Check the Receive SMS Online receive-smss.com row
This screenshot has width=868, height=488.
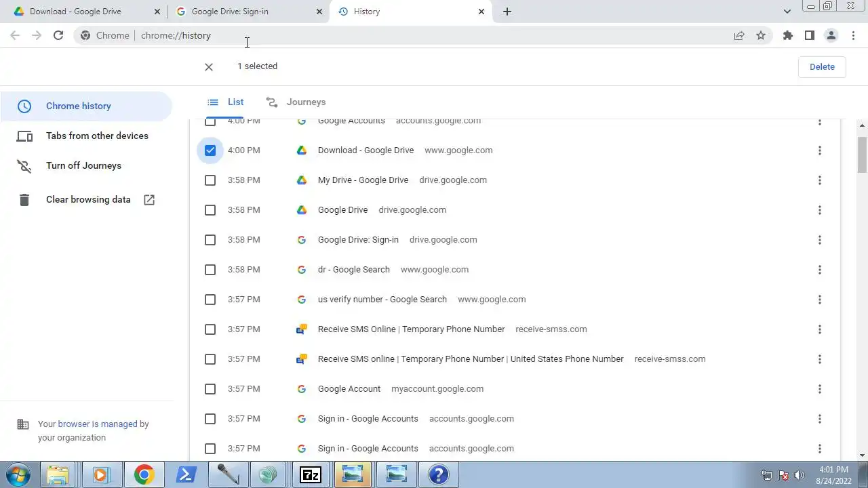pos(210,329)
